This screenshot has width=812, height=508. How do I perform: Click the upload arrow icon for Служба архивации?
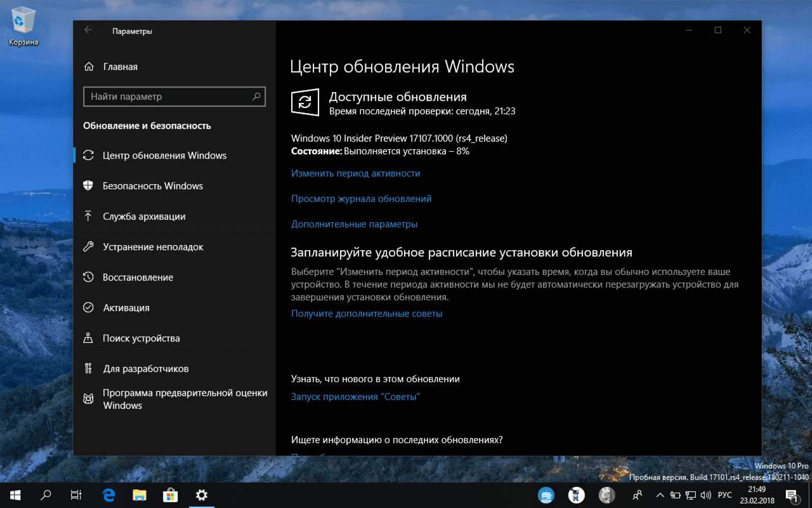89,217
